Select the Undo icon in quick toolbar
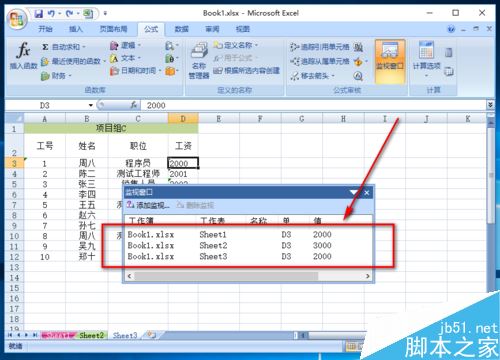Viewport: 500px width, 360px height. pyautogui.click(x=51, y=14)
